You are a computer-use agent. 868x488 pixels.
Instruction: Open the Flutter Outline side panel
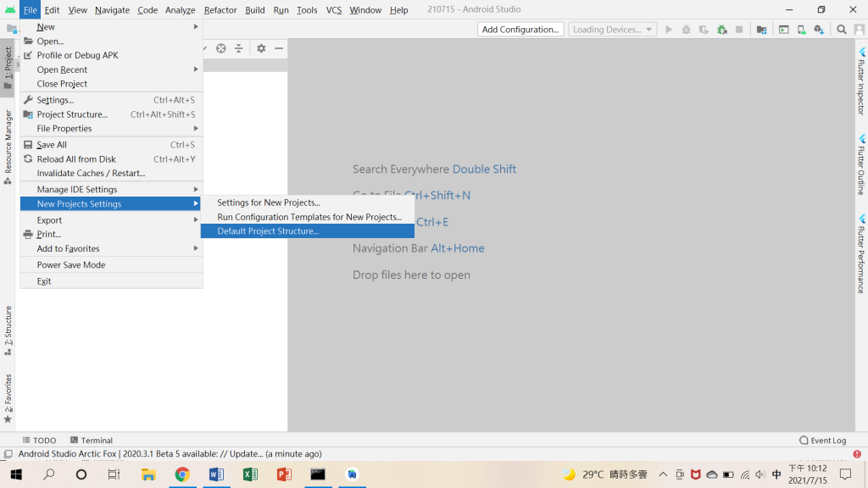coord(861,165)
